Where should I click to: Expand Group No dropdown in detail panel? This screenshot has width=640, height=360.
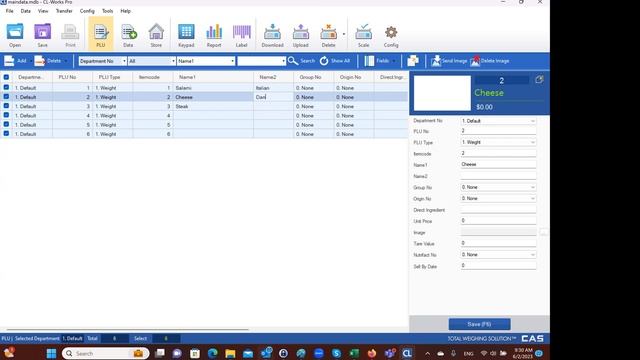coord(533,187)
